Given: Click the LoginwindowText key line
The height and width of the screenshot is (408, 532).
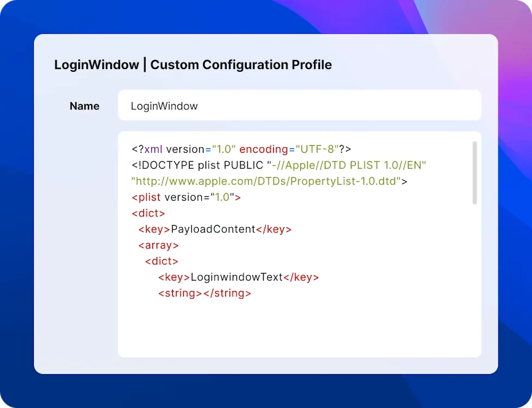Looking at the screenshot, I should [x=239, y=277].
